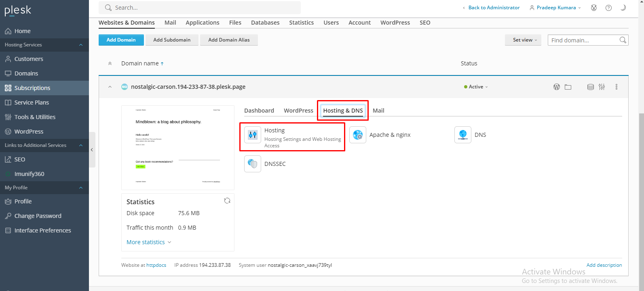Open databases icon in domain row

[591, 87]
